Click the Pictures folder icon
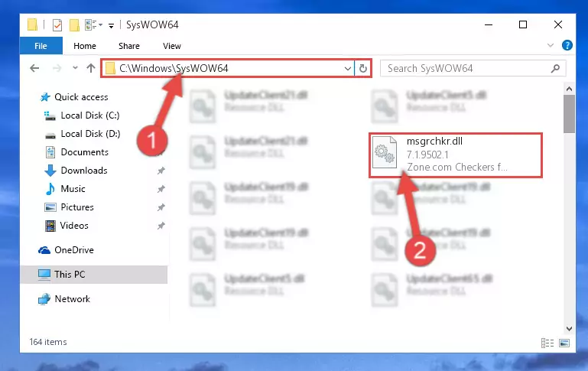Screen dimensions: 588x371 (50, 207)
